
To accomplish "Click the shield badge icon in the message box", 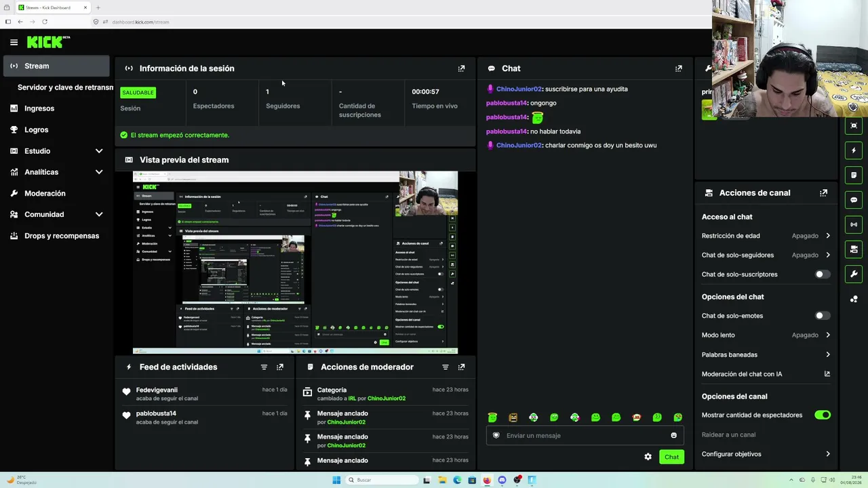I will tap(496, 435).
